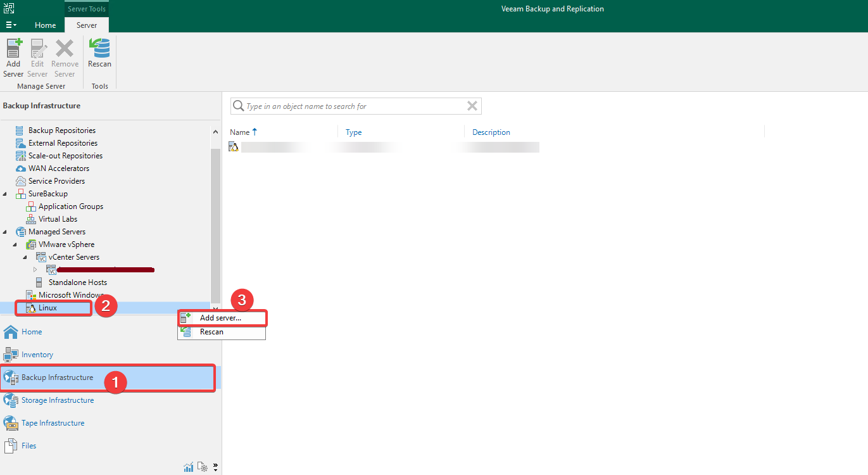Click into the object name search field

click(355, 106)
